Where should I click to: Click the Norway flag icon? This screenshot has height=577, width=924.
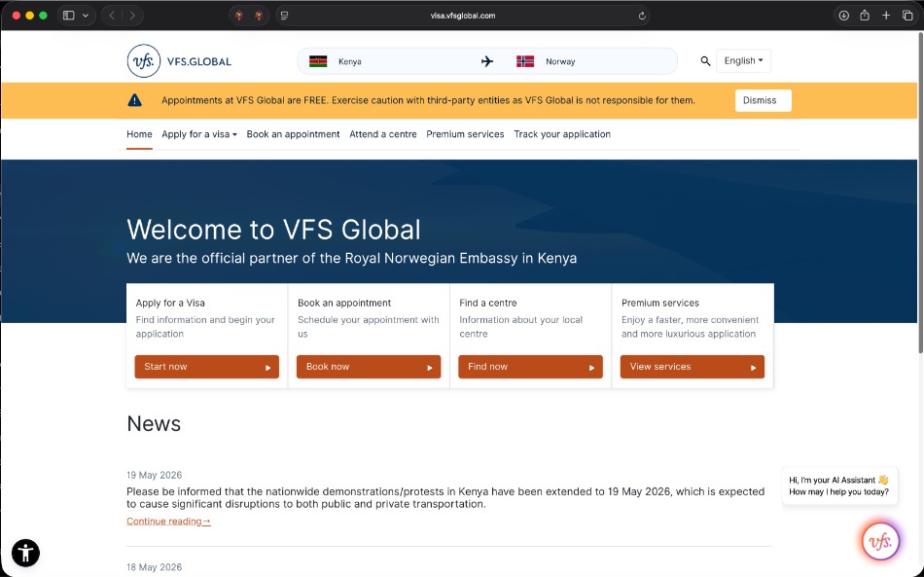(525, 61)
